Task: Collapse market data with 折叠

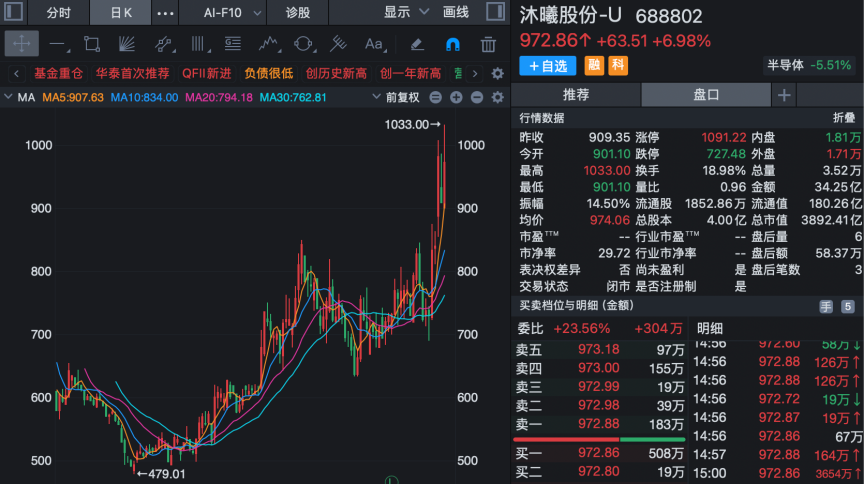Action: point(844,118)
